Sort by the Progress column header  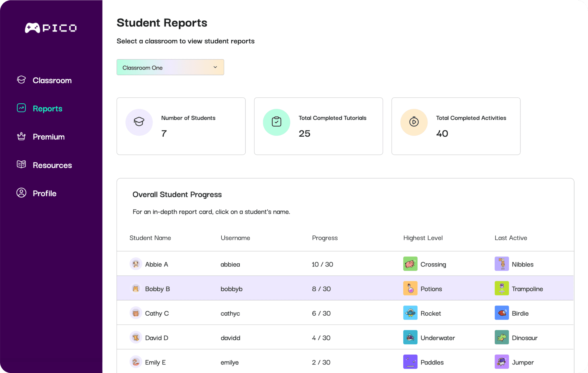pos(324,238)
